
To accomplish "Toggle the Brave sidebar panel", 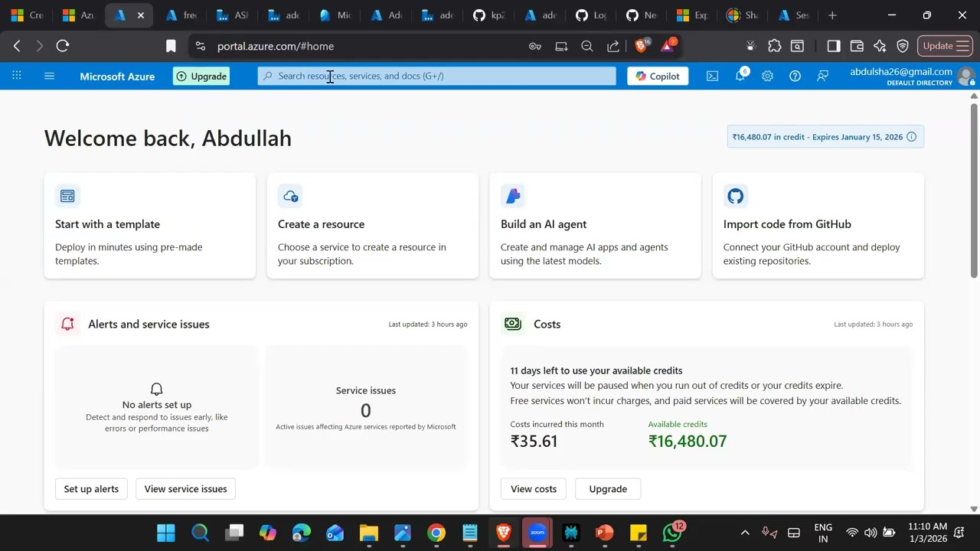I will click(x=834, y=46).
